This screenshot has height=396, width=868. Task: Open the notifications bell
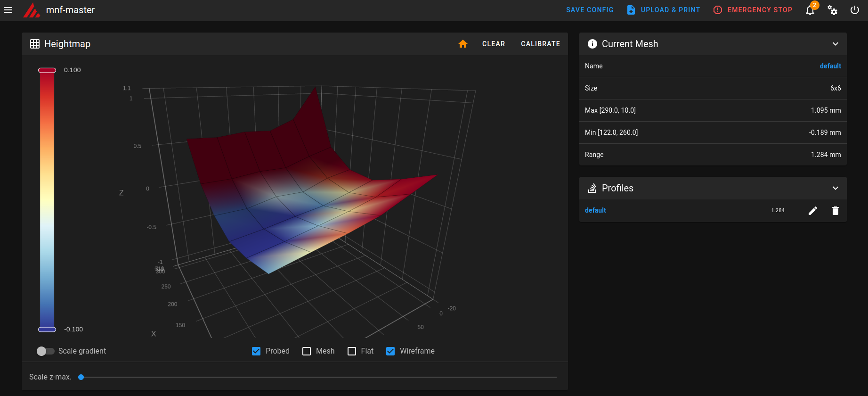click(x=810, y=10)
